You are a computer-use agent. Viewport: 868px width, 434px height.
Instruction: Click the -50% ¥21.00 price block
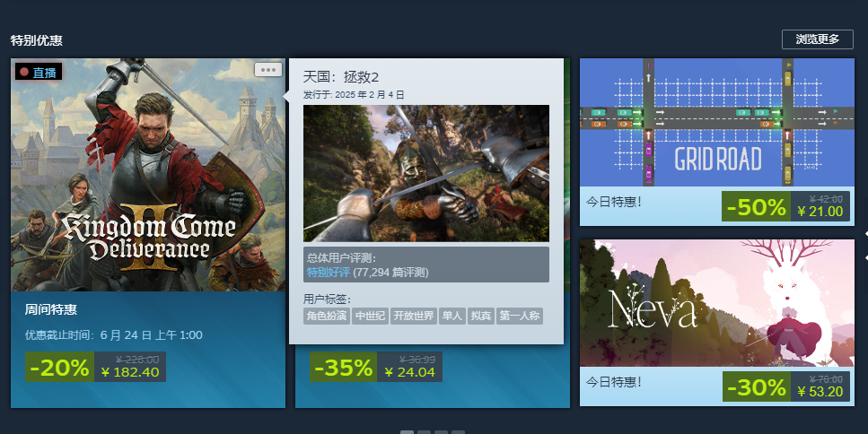click(x=785, y=206)
